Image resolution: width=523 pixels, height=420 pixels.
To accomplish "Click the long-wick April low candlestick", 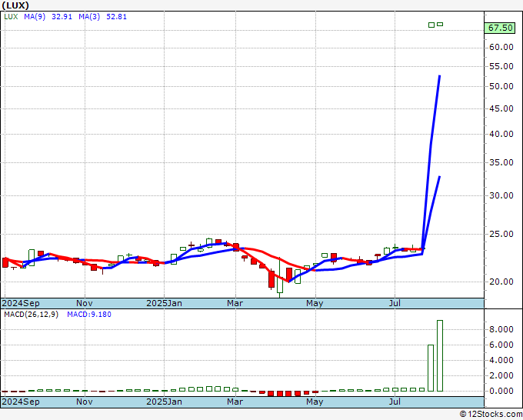I will [x=280, y=278].
